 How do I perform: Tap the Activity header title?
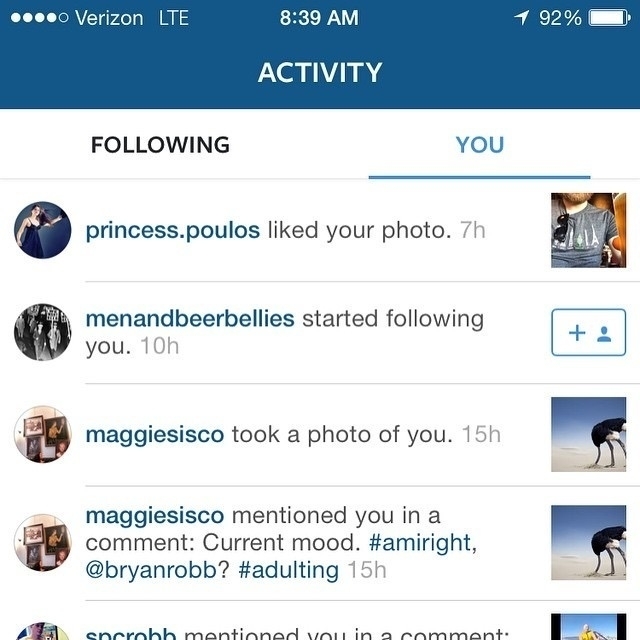[320, 72]
